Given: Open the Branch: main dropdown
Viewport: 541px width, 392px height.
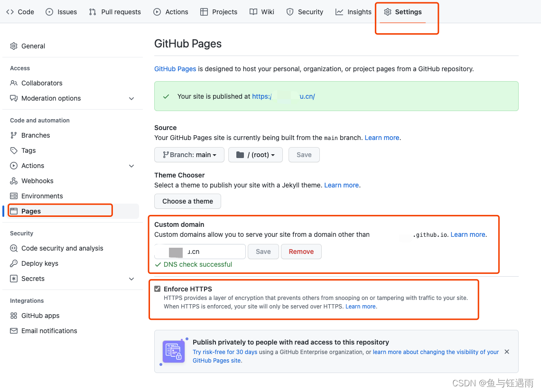Looking at the screenshot, I should tap(189, 155).
